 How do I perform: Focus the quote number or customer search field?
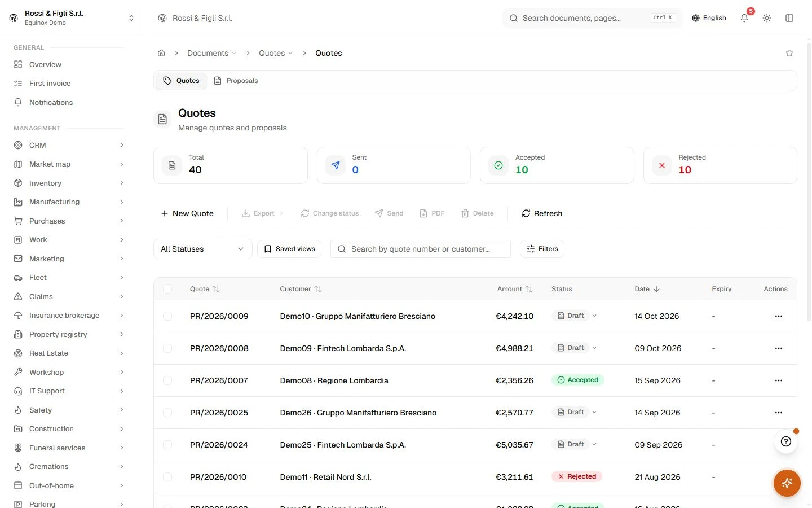[x=421, y=249]
